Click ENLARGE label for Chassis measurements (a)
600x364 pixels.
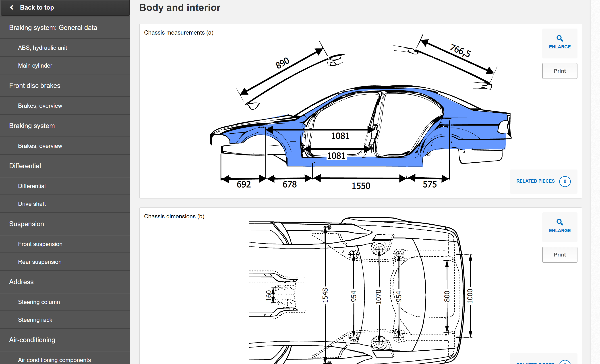(x=560, y=47)
